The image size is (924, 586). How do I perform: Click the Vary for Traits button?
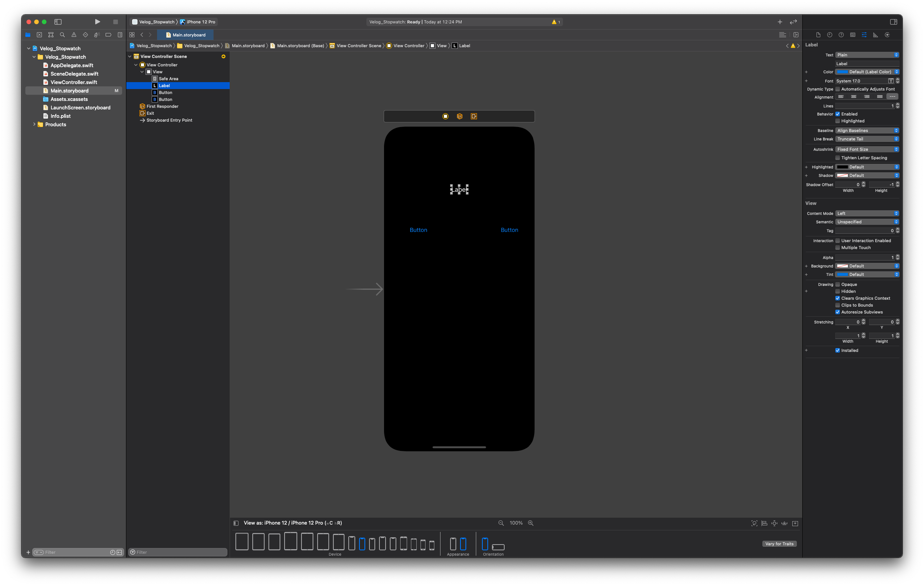click(x=779, y=544)
